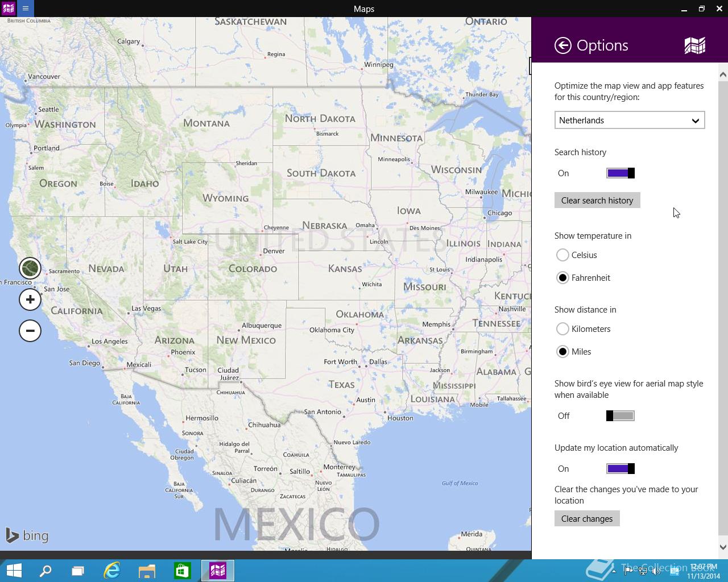
Task: Open the Windows Start button
Action: [x=14, y=571]
